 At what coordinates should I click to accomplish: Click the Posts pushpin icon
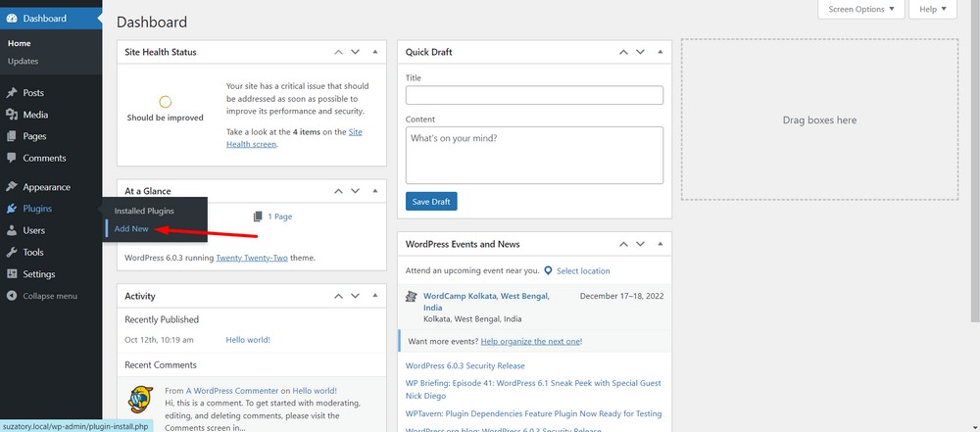pos(12,92)
